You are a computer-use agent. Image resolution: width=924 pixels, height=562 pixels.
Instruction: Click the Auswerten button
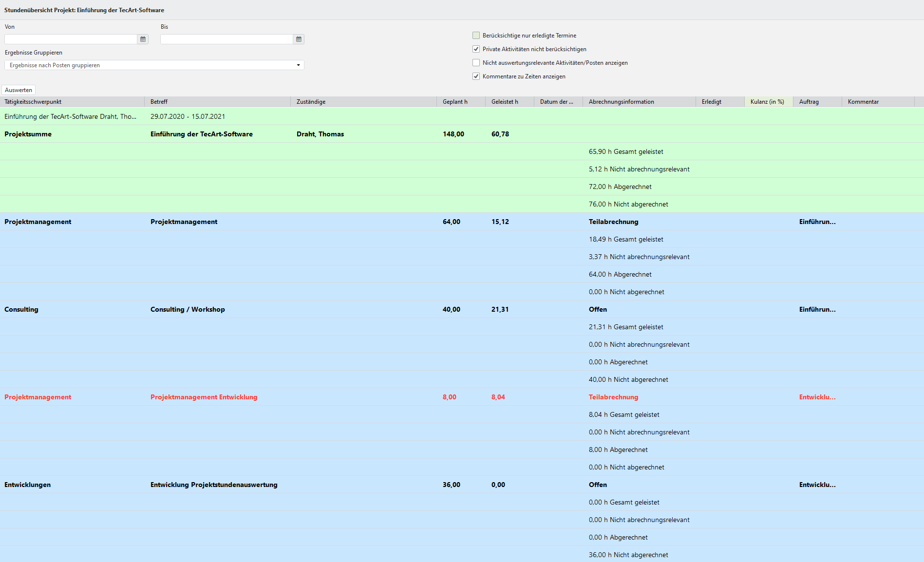[19, 90]
